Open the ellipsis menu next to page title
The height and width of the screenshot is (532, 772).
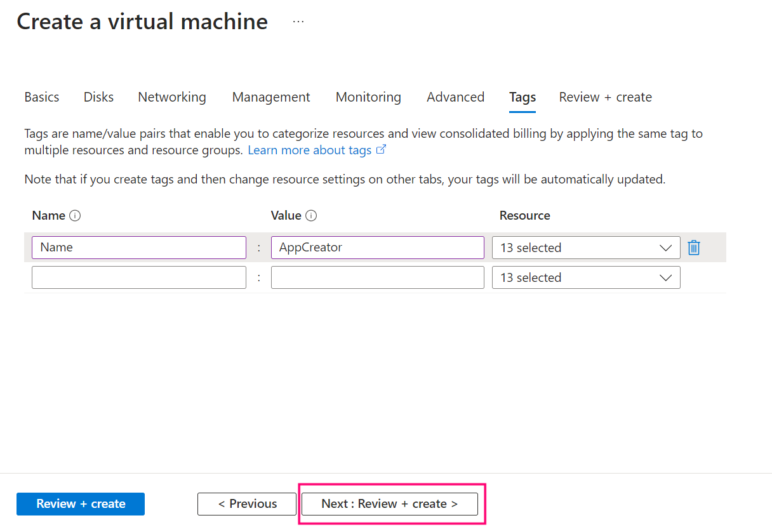pos(298,22)
